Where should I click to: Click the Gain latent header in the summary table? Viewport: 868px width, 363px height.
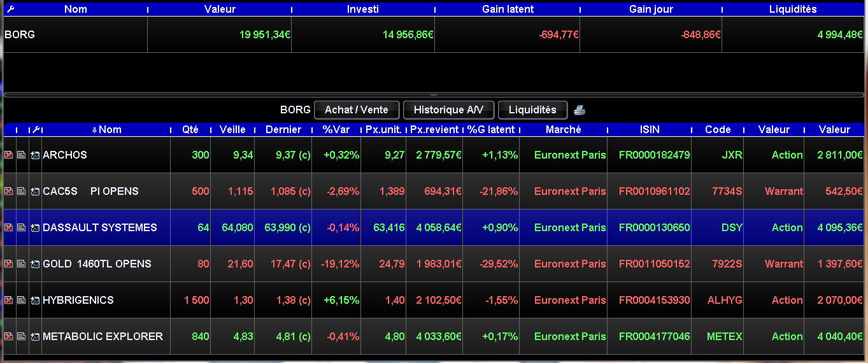[508, 9]
